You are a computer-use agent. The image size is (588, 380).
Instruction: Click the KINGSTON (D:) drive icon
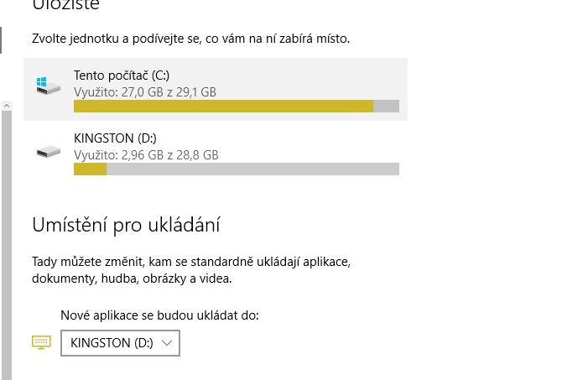pyautogui.click(x=49, y=152)
